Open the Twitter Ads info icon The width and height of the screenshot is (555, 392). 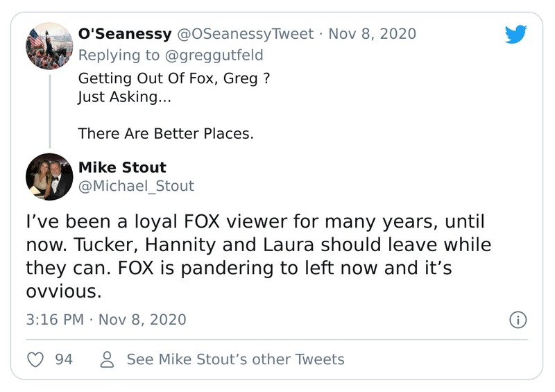tap(518, 320)
